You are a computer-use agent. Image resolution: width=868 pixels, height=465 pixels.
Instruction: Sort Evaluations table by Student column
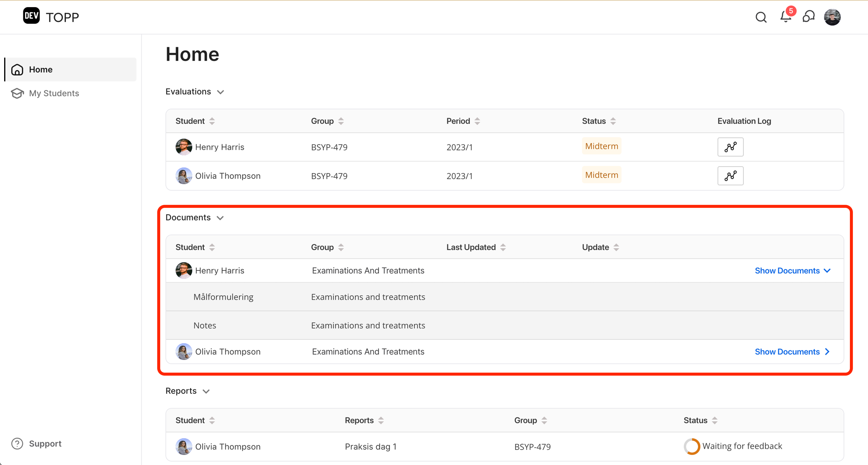(212, 121)
